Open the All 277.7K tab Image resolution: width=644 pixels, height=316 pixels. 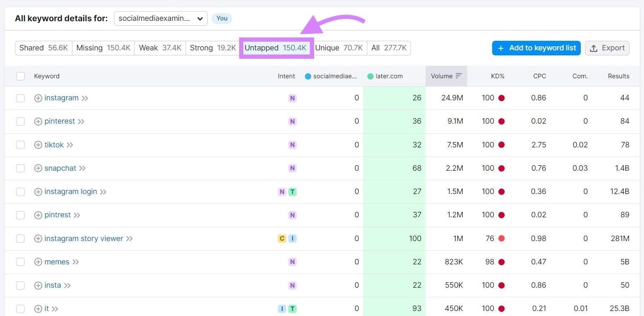click(389, 47)
